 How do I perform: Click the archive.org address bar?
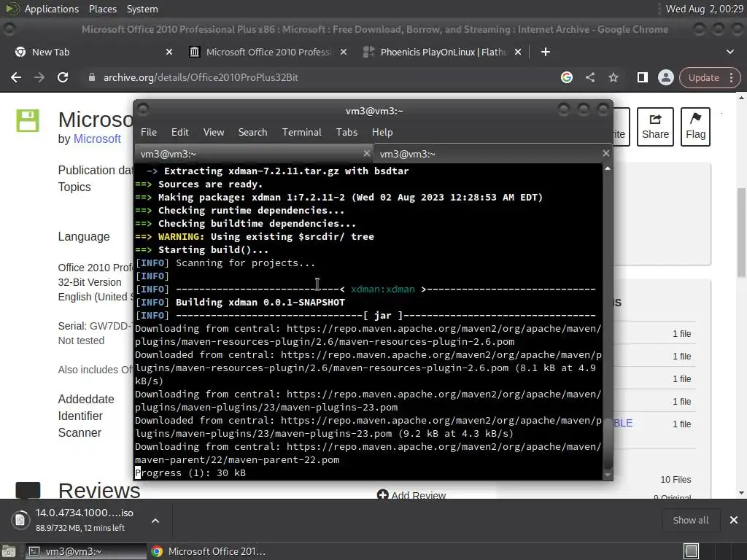click(x=201, y=77)
